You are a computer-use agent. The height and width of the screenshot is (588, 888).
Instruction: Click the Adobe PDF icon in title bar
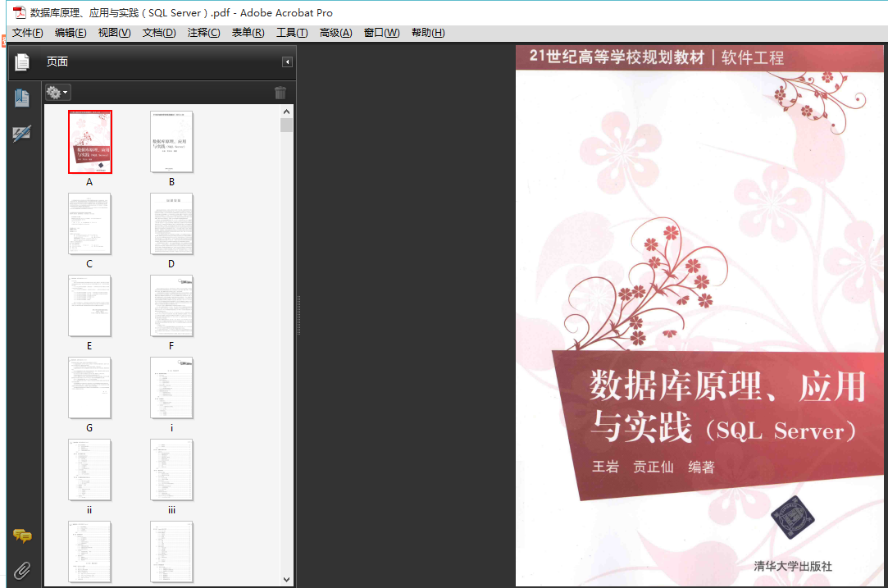pyautogui.click(x=20, y=12)
